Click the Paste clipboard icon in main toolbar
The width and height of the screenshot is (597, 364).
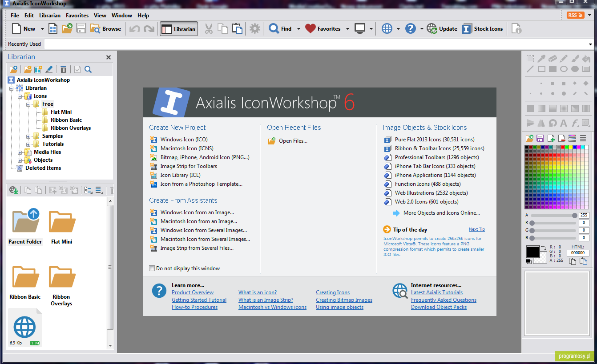(x=238, y=29)
